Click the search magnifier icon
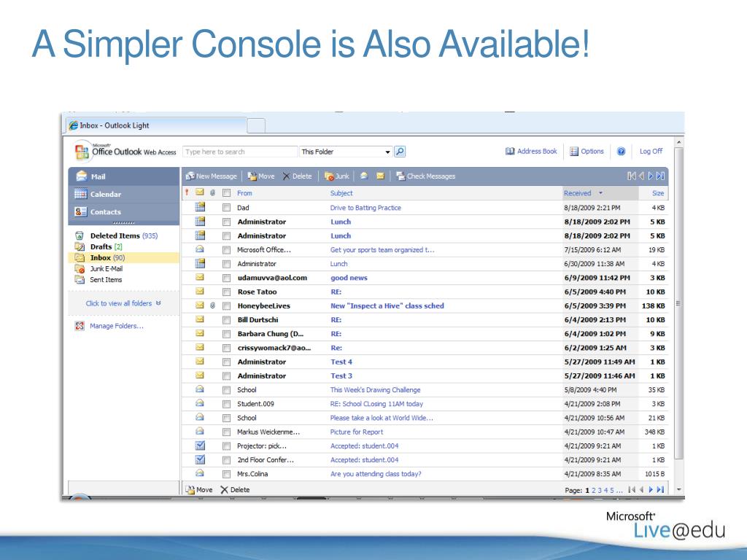747x560 pixels. coord(400,152)
